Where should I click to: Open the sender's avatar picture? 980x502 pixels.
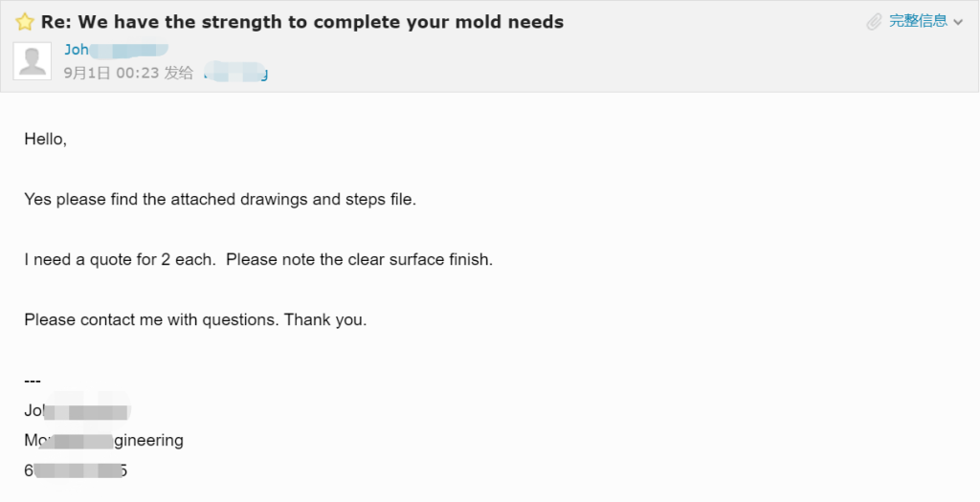point(32,60)
